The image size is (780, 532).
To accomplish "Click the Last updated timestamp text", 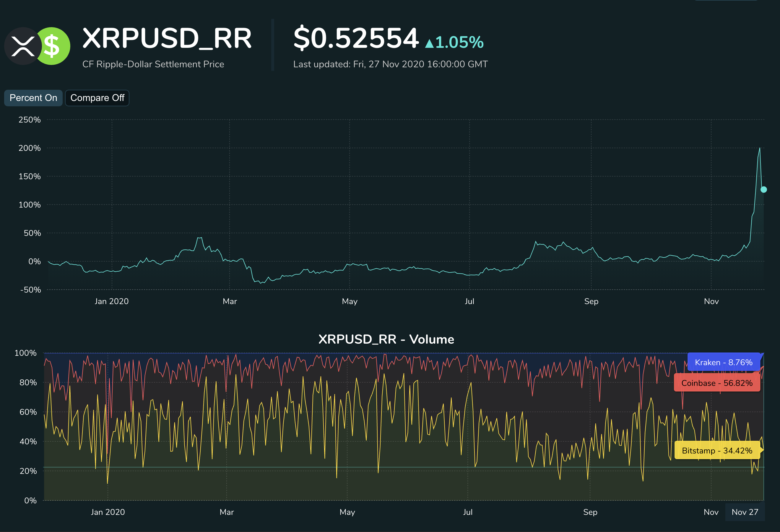I will pos(390,64).
